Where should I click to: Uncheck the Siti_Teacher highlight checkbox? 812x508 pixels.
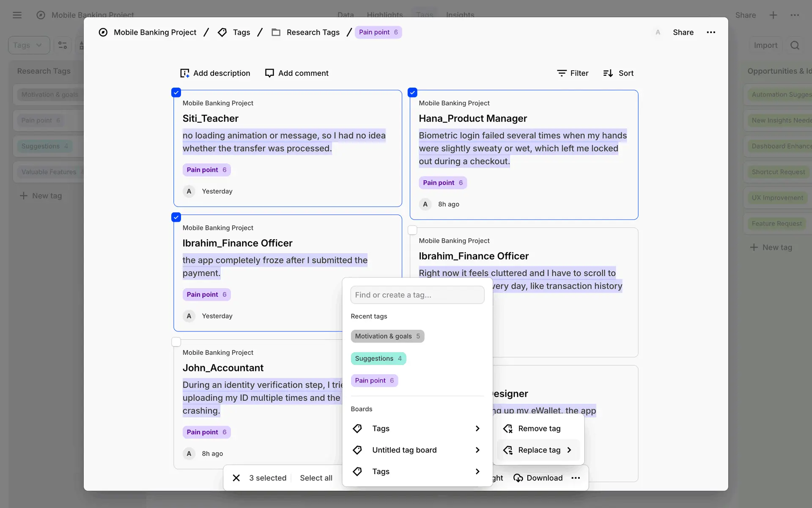(x=176, y=92)
